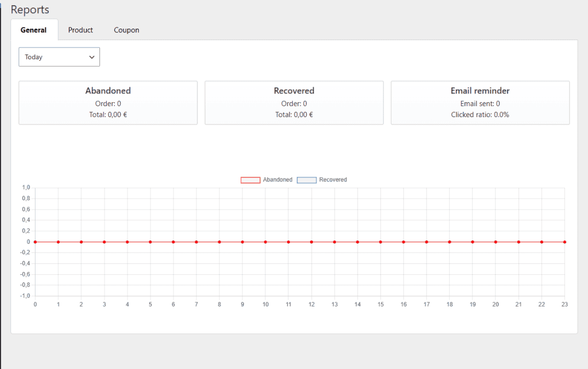Click the x-axis label 21
Screen dimensions: 588x369
[519, 305]
